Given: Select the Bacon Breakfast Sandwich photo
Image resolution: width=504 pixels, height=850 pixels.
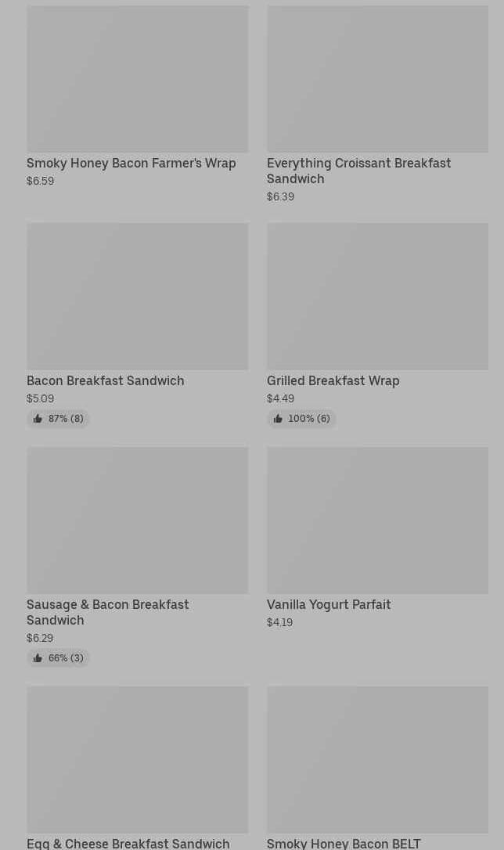Looking at the screenshot, I should pyautogui.click(x=137, y=296).
